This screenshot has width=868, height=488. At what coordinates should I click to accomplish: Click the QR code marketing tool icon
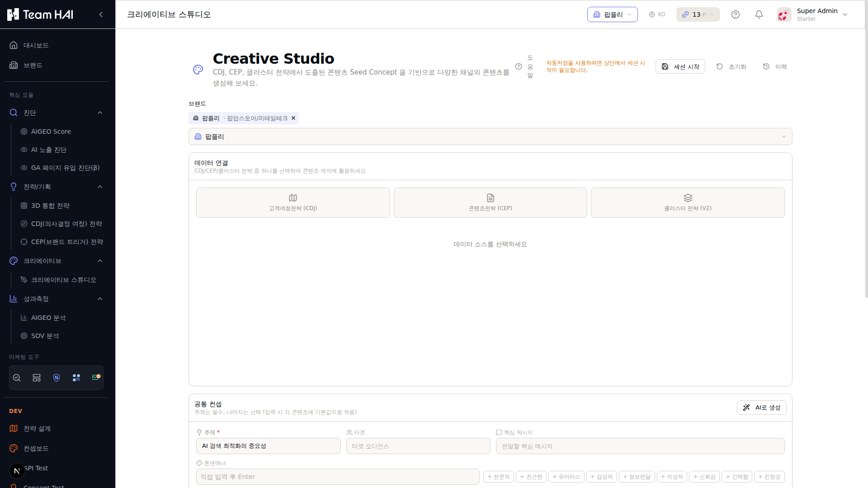[x=76, y=378]
